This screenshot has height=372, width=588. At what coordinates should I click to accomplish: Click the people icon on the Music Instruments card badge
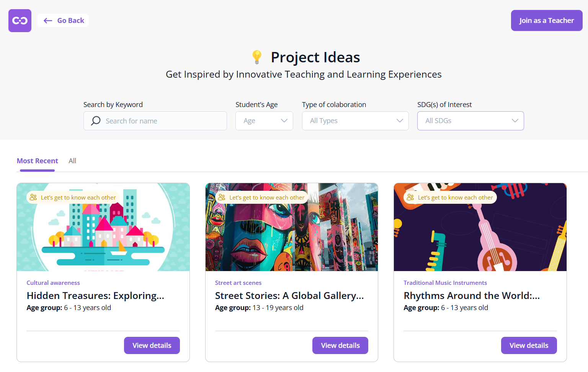click(x=410, y=197)
